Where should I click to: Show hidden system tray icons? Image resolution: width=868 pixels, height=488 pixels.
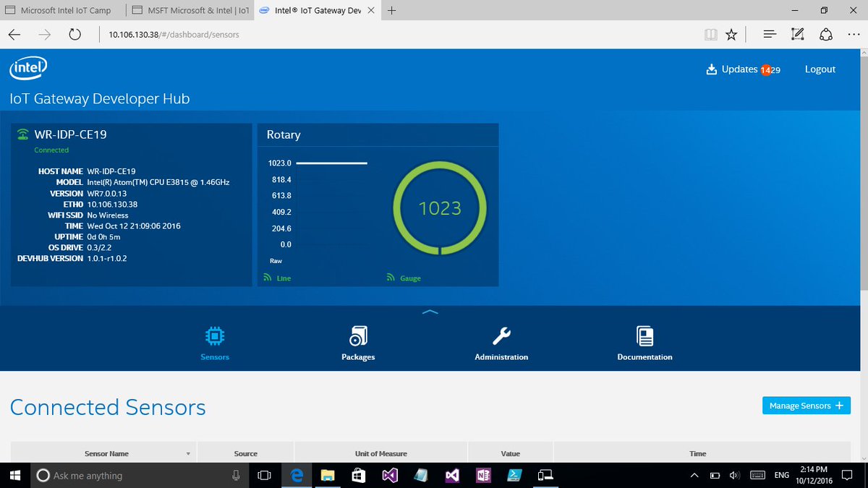pos(694,475)
